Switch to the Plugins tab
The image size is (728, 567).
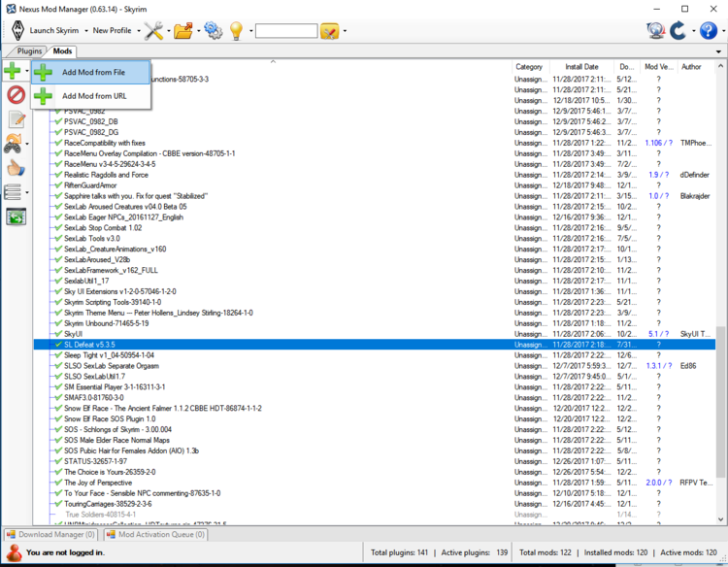pos(29,51)
